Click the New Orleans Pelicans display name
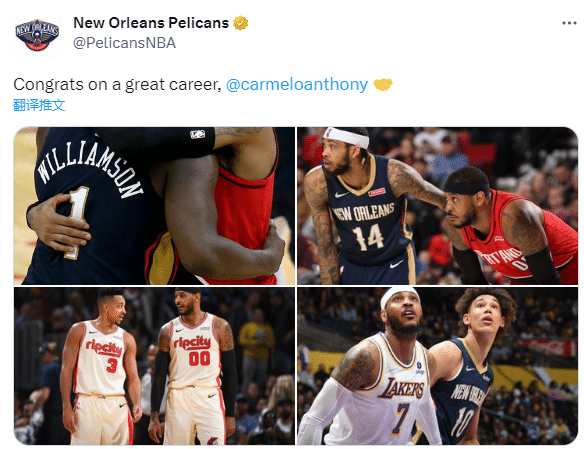The image size is (584, 449). coord(151,23)
